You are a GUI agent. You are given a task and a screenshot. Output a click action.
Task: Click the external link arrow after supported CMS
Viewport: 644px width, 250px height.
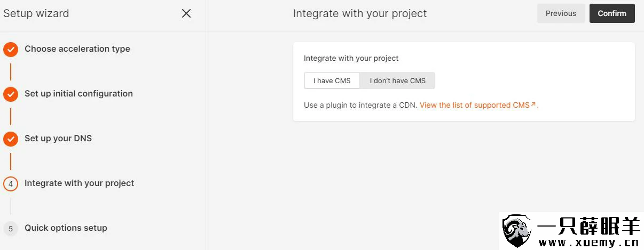click(x=533, y=105)
